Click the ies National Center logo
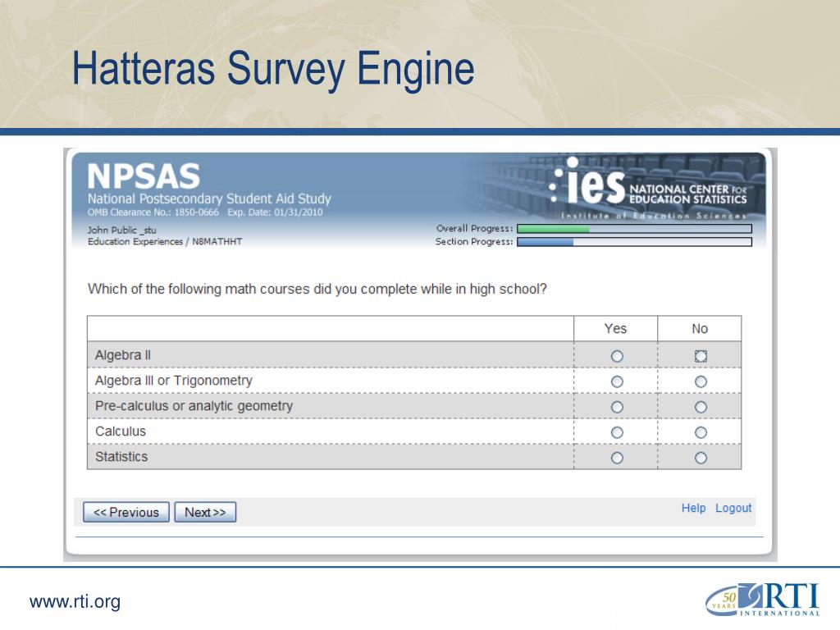The height and width of the screenshot is (630, 840). 648,188
